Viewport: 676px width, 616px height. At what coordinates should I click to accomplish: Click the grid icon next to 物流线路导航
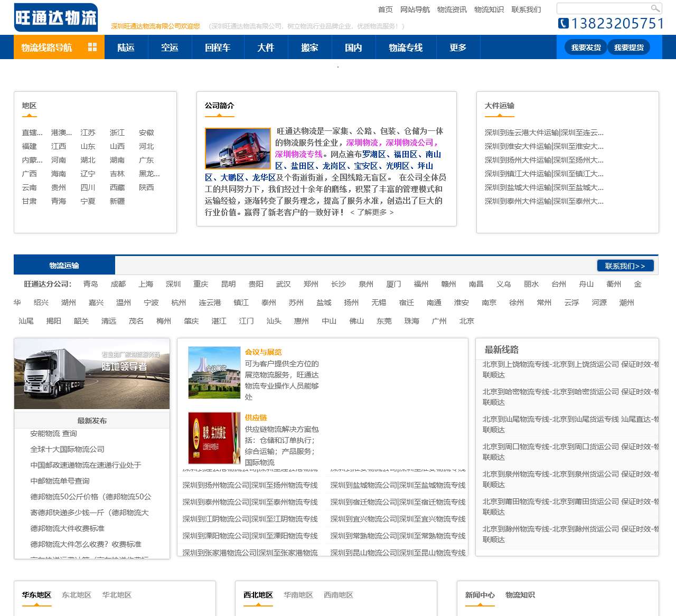(x=93, y=47)
